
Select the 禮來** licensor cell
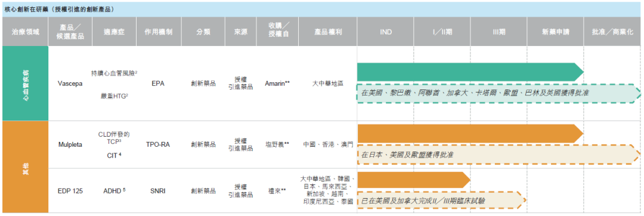click(x=278, y=191)
